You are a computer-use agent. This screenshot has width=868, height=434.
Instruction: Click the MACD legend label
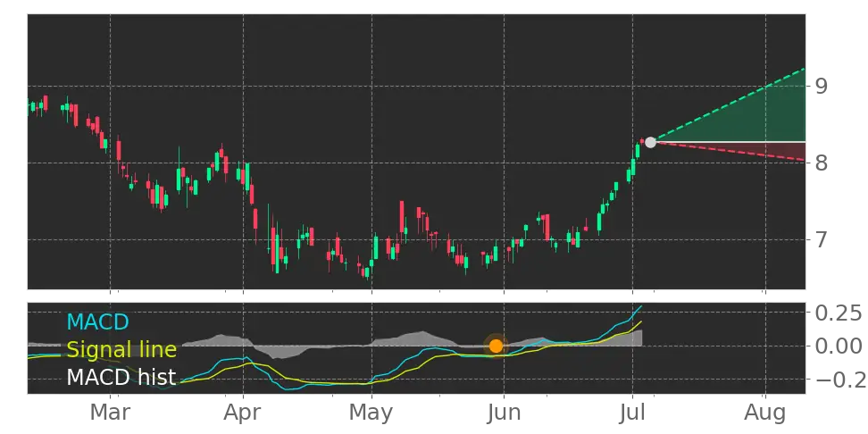98,321
